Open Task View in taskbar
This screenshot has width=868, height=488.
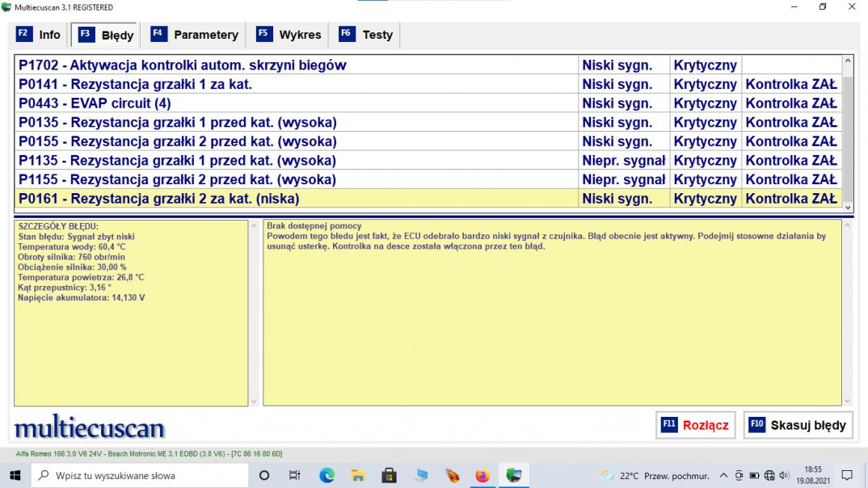pos(295,476)
